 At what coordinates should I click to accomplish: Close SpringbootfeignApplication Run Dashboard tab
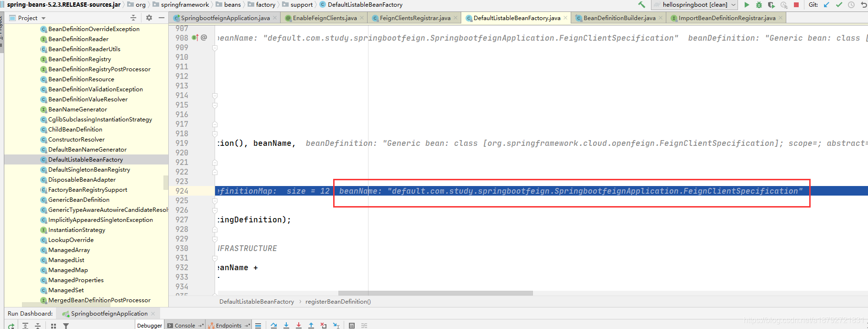click(153, 314)
